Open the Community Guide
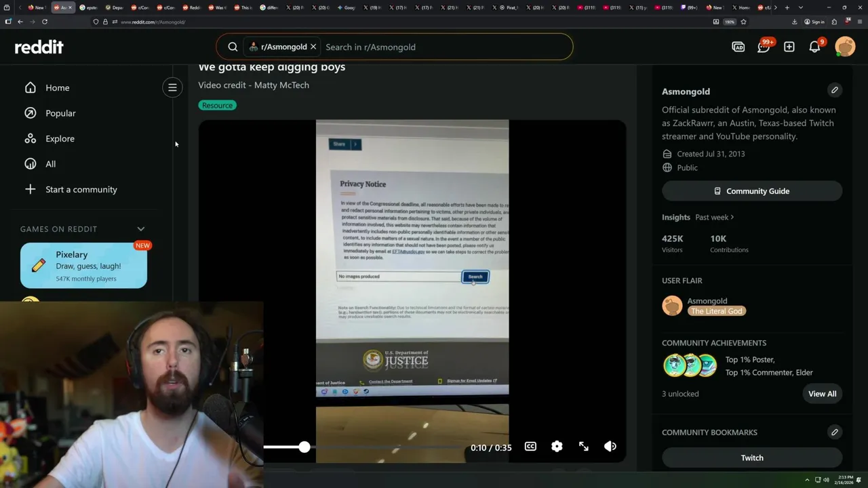This screenshot has height=488, width=868. point(752,191)
